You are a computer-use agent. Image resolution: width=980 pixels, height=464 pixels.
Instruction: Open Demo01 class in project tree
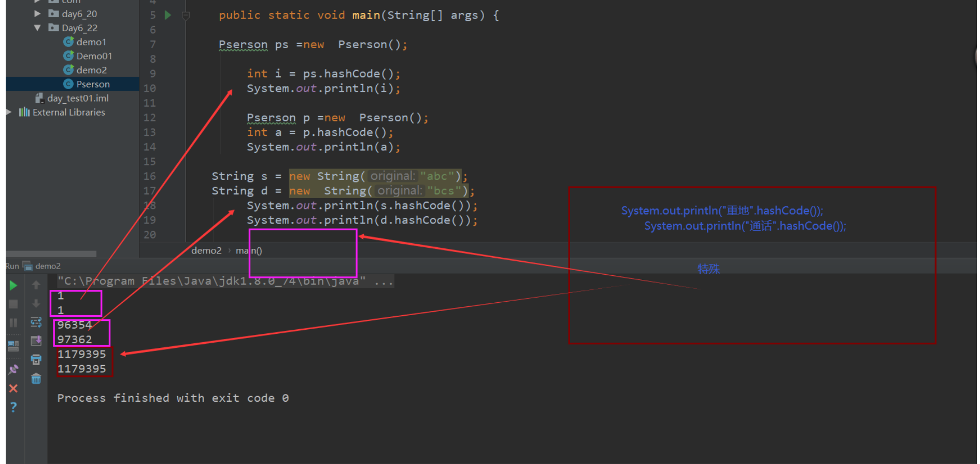point(94,56)
